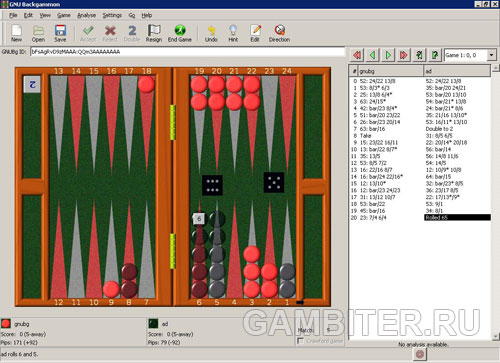Click 'ad rolls 6 and 5.' status text
Image resolution: width=500 pixels, height=363 pixels.
tap(19, 354)
